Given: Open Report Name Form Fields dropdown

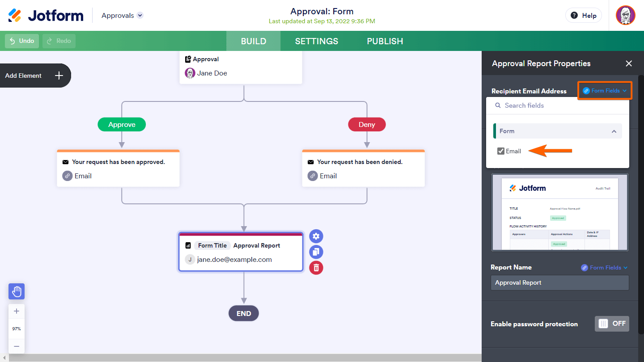Looking at the screenshot, I should point(604,268).
